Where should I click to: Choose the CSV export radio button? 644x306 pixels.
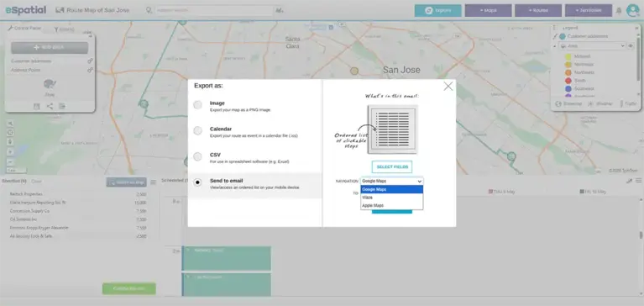coord(198,156)
